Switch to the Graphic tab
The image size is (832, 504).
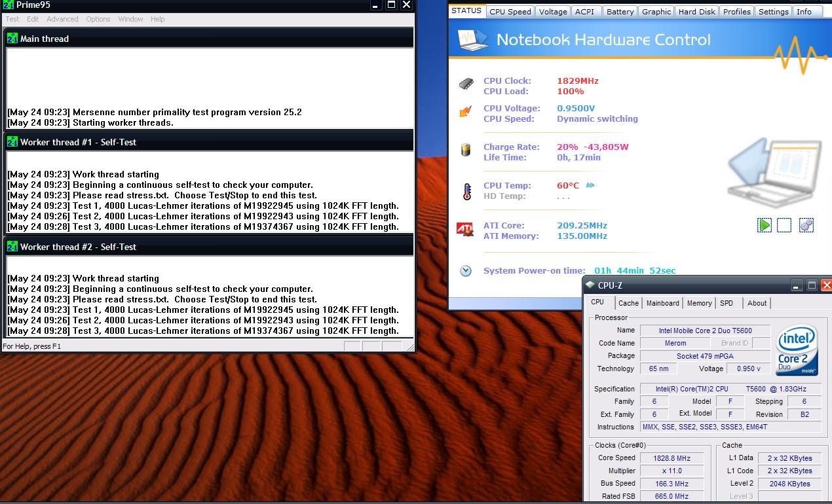(656, 12)
